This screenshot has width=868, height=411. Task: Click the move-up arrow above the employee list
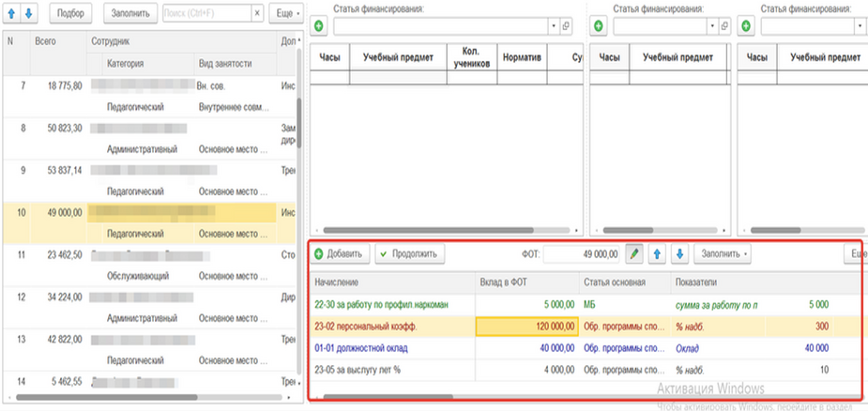click(x=12, y=14)
